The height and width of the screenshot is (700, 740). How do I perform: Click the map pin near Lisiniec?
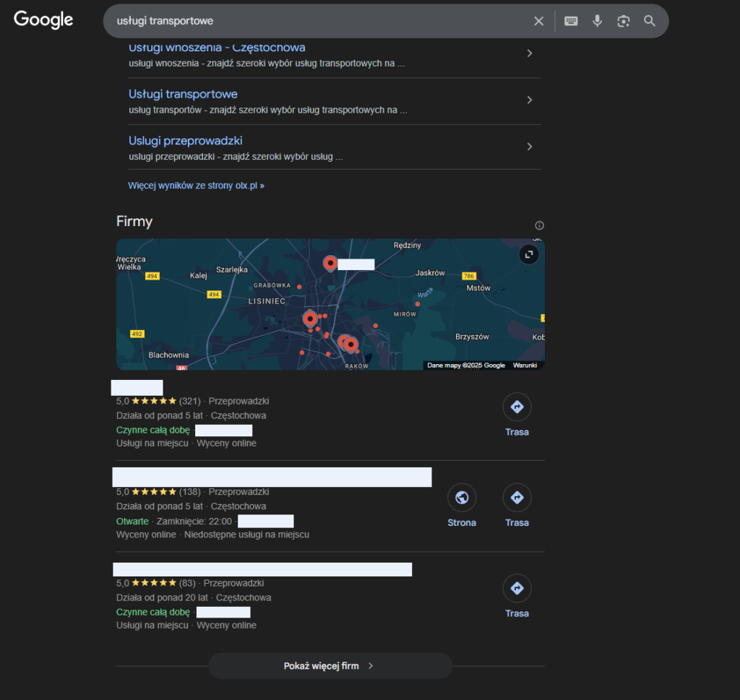pyautogui.click(x=310, y=319)
